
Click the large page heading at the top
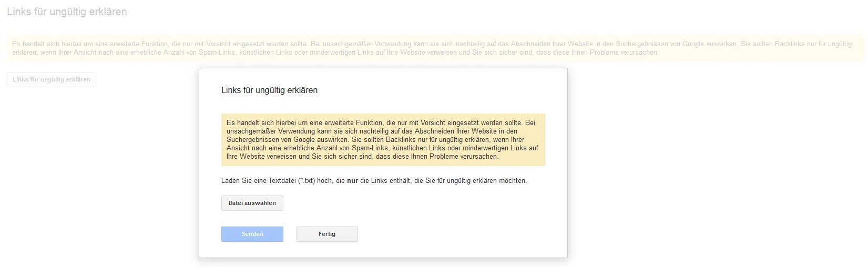[x=67, y=12]
